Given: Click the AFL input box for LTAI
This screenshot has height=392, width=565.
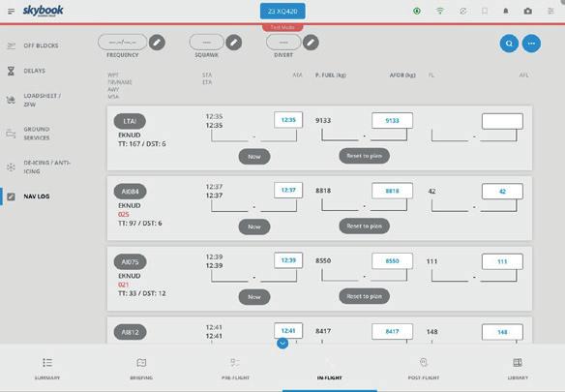Looking at the screenshot, I should [x=502, y=121].
